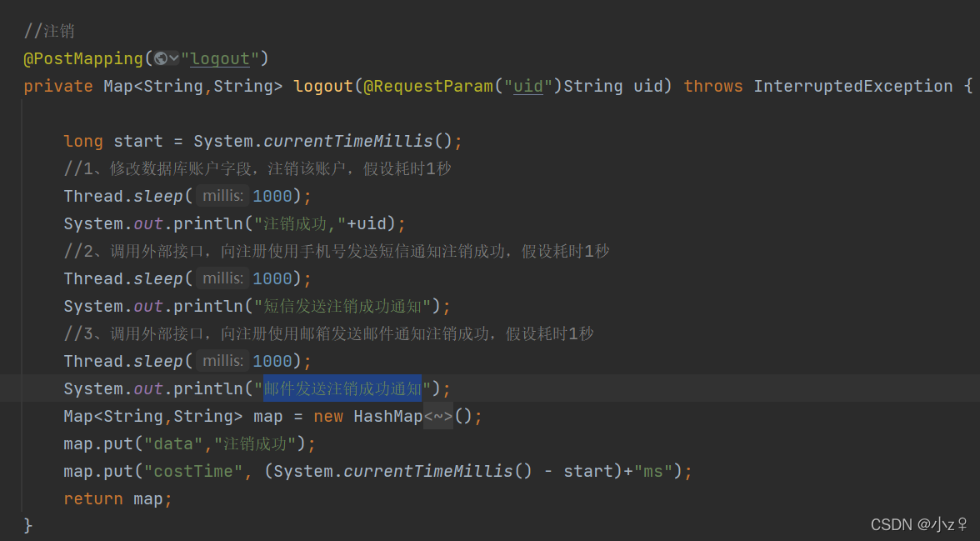Image resolution: width=980 pixels, height=541 pixels.
Task: Click the comment starting with //2、调用外部接口
Action: (337, 252)
